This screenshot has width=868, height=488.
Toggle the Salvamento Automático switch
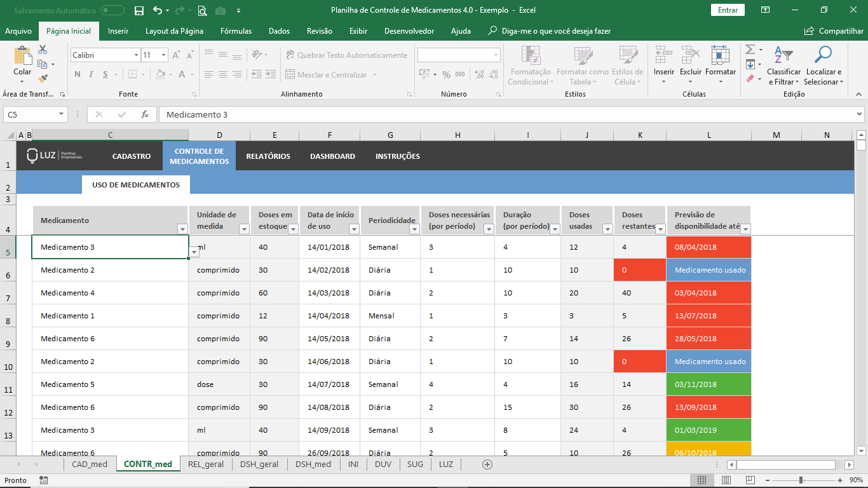(112, 10)
